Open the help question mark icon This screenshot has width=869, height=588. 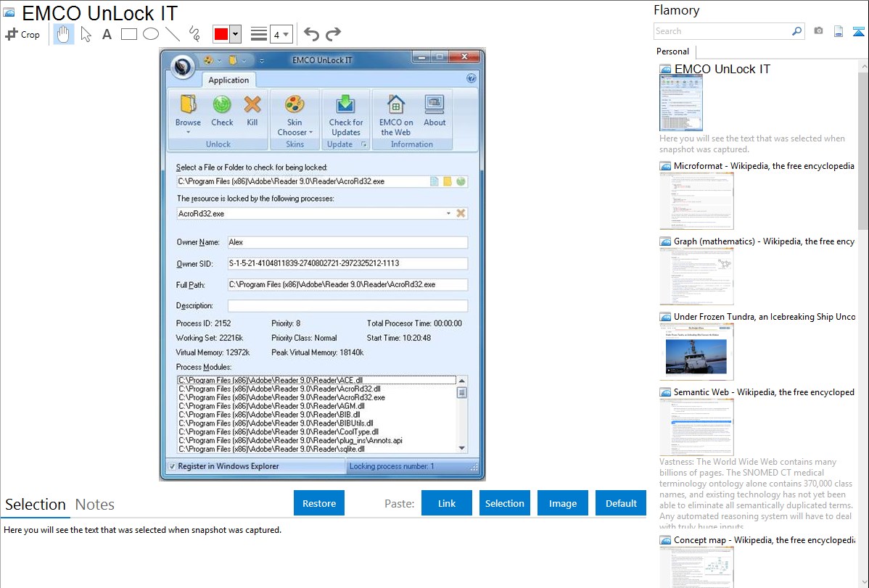[x=471, y=79]
